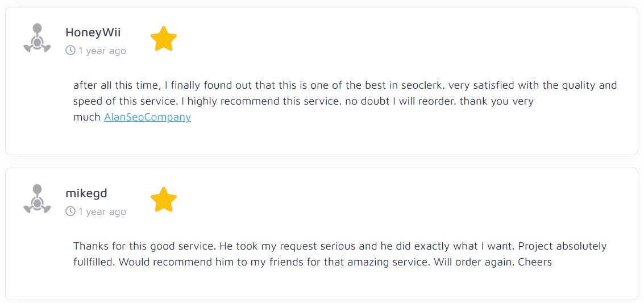
Task: Click the gold star on mikegd's review
Action: tap(164, 200)
